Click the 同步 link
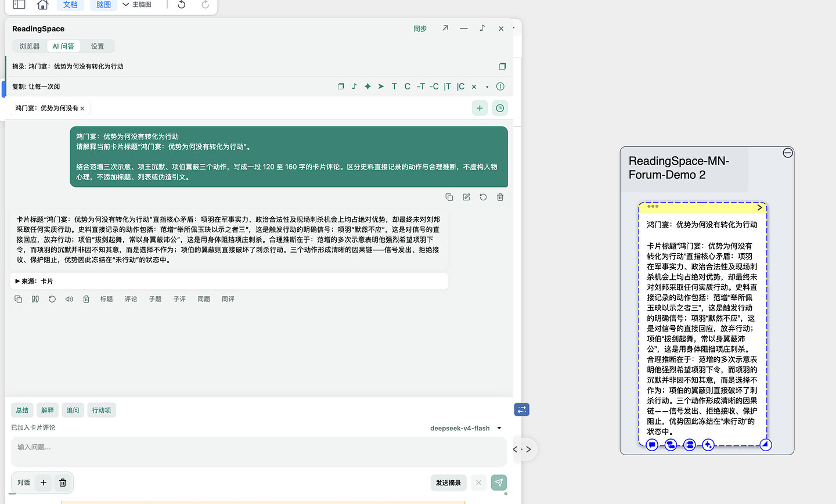This screenshot has height=504, width=836. click(x=420, y=28)
